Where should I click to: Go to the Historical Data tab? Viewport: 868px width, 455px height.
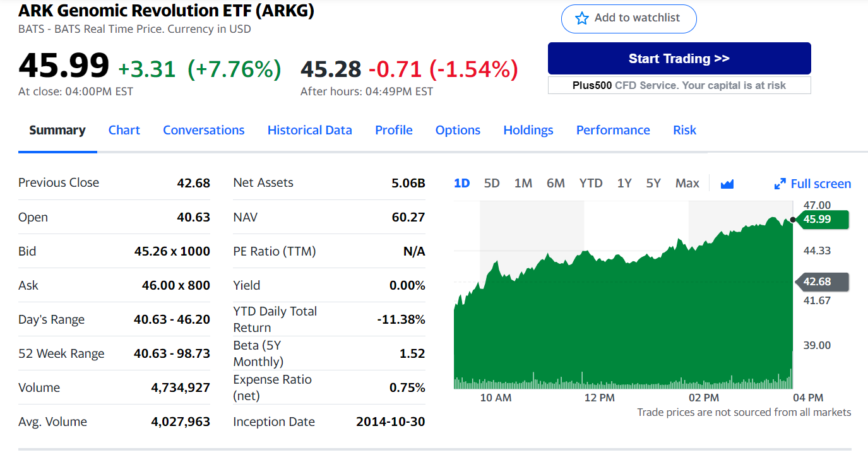[309, 130]
